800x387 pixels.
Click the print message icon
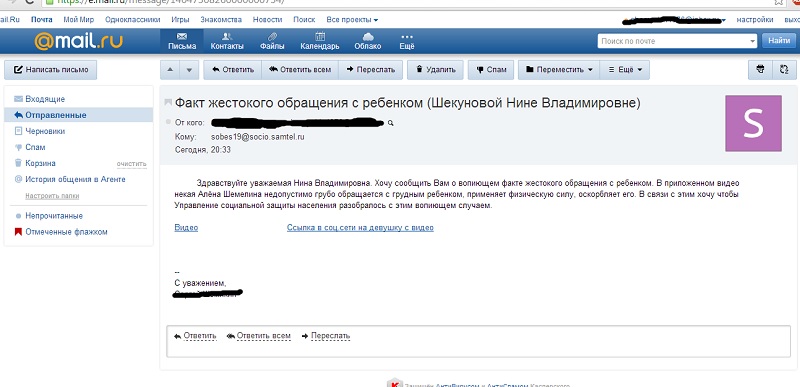pyautogui.click(x=760, y=70)
